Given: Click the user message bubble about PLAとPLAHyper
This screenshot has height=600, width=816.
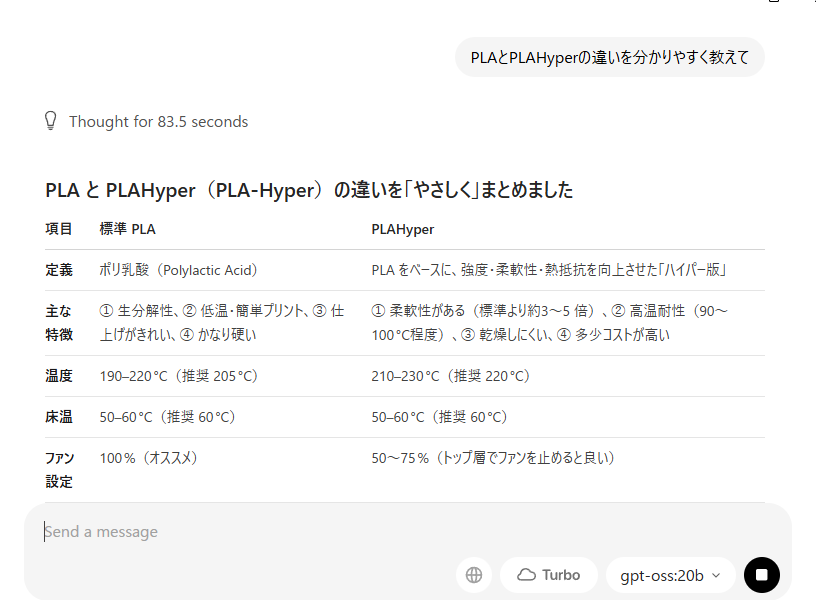Looking at the screenshot, I should [609, 57].
